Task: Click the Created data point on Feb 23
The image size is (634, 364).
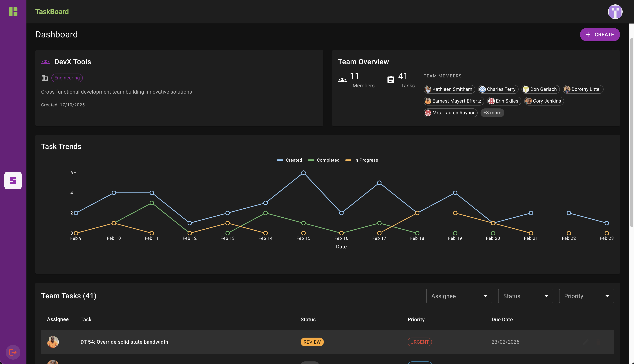Action: (x=607, y=223)
